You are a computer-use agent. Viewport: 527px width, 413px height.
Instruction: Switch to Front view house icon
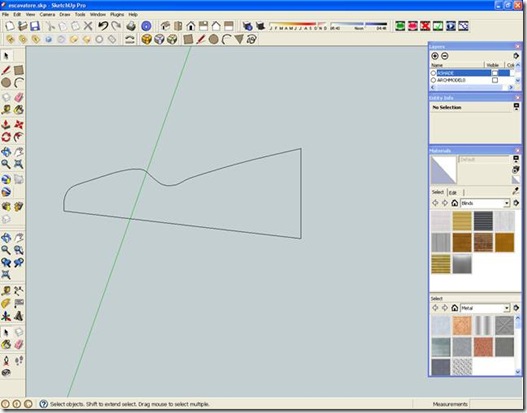pyautogui.click(x=191, y=26)
